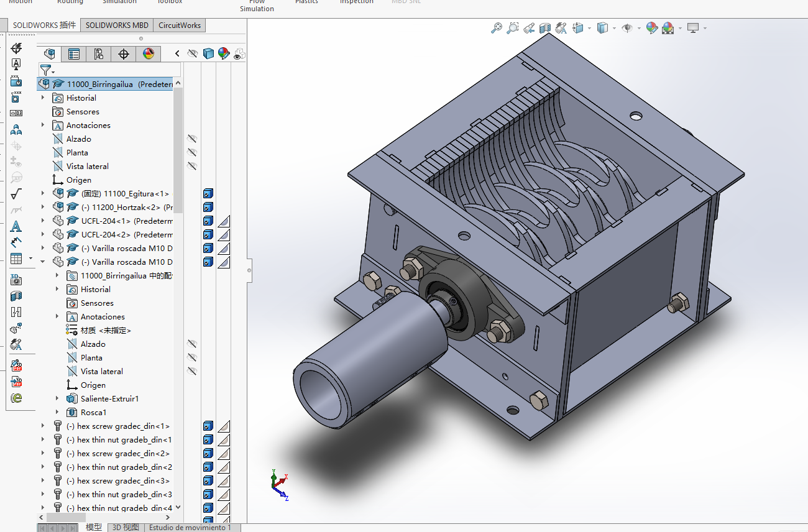Image resolution: width=808 pixels, height=532 pixels.
Task: Open the Estudio de movimiento 1 tab
Action: pos(190,528)
